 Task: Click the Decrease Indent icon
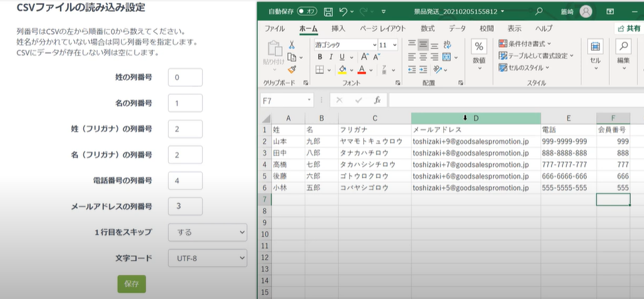click(412, 69)
